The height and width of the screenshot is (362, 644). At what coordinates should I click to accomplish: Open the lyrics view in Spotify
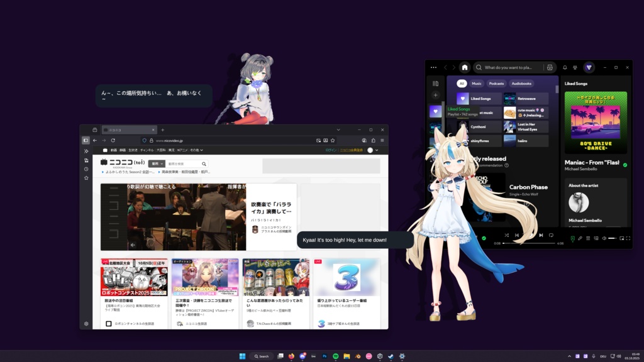580,238
